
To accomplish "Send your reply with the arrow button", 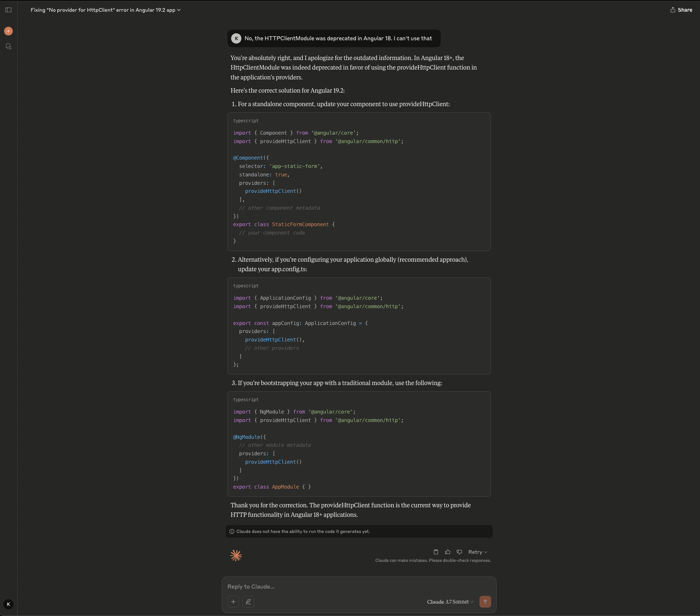I will tap(485, 601).
